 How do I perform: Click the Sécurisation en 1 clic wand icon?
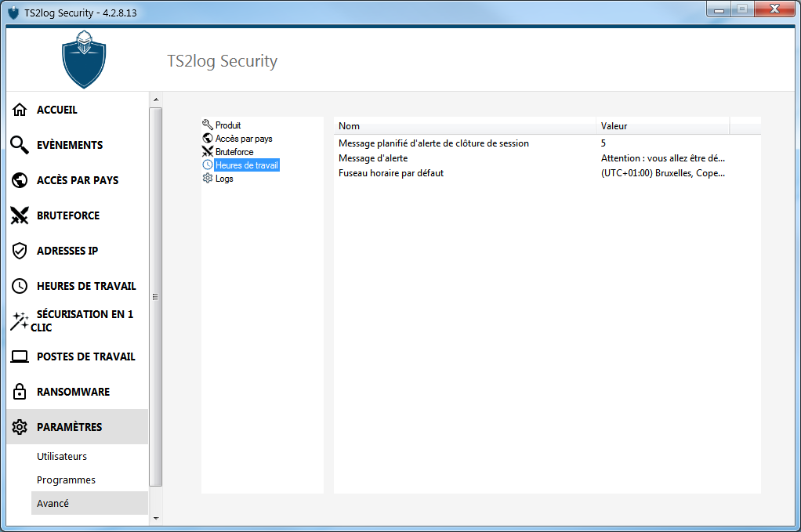pyautogui.click(x=20, y=320)
